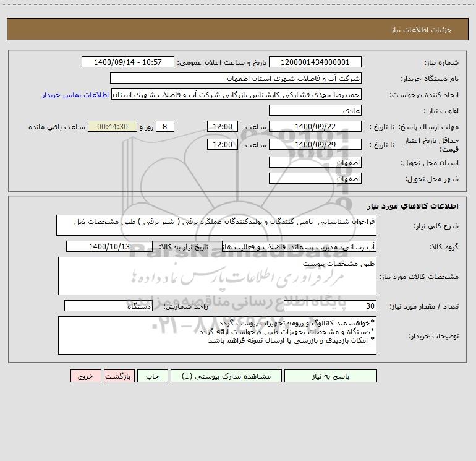Viewport: 476px width, 461px height.
Task: Click price validity date 1400/09/29
Action: [x=315, y=144]
